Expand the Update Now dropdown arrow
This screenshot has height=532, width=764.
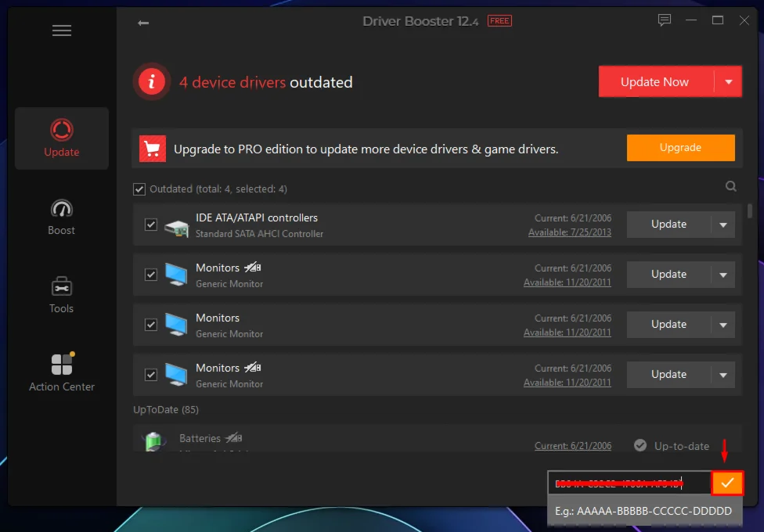coord(728,81)
